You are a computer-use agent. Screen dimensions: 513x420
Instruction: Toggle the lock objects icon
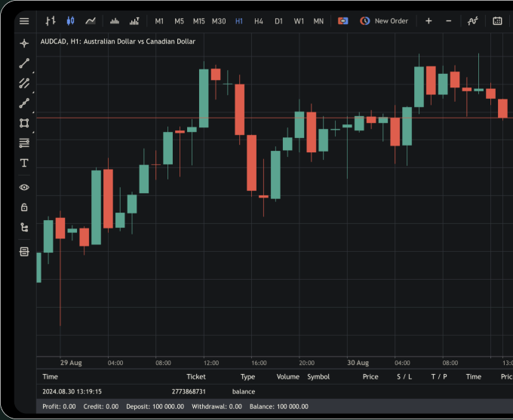click(24, 207)
